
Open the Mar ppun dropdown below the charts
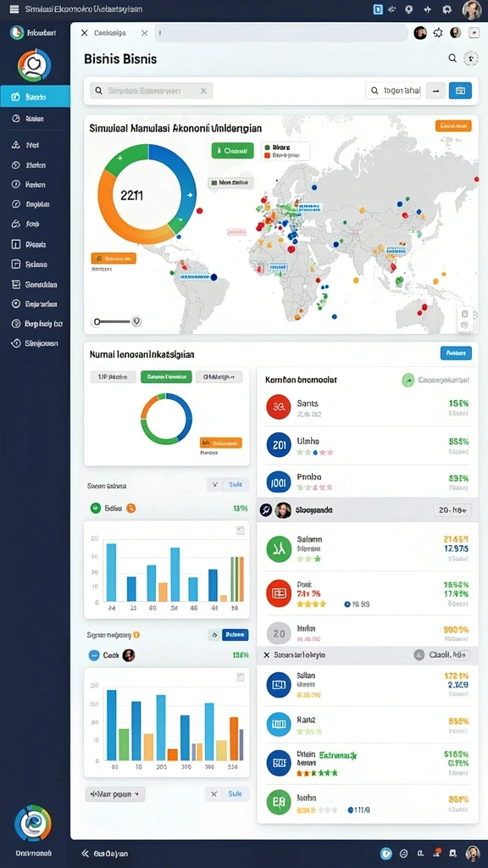pyautogui.click(x=115, y=793)
